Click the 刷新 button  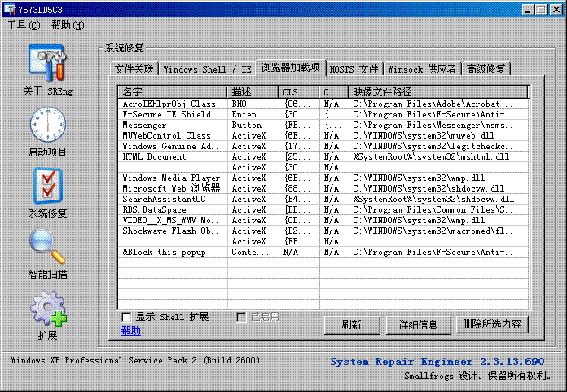pyautogui.click(x=351, y=324)
